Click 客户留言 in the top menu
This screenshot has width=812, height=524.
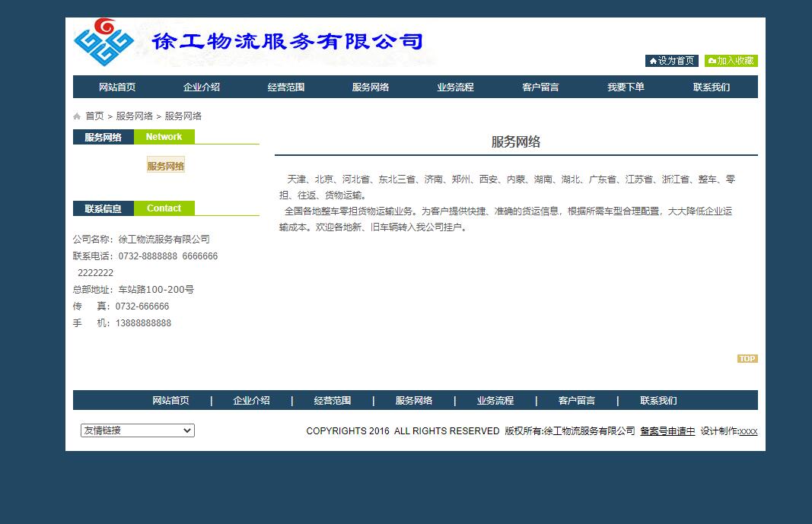pos(539,86)
